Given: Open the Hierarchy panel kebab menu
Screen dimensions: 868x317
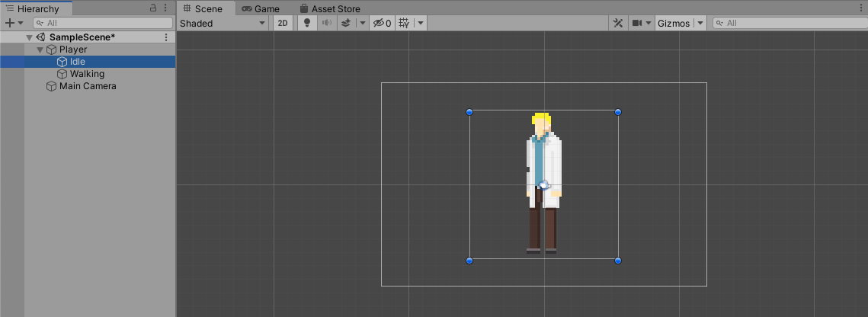Looking at the screenshot, I should click(x=165, y=8).
